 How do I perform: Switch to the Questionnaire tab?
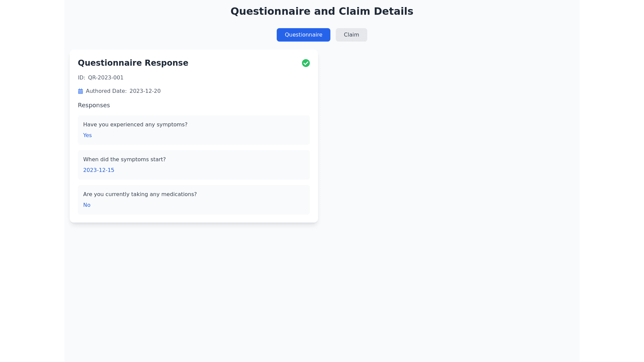click(303, 35)
